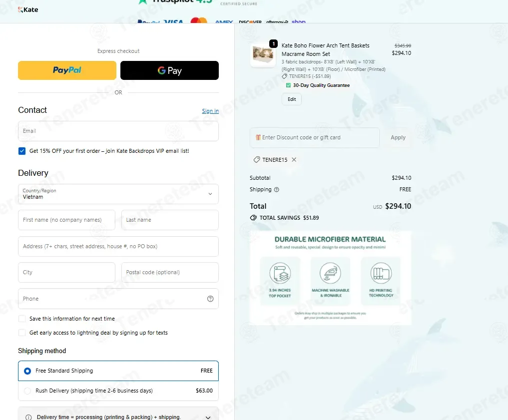Select Free Standard Shipping radio option
The height and width of the screenshot is (420, 508).
click(x=27, y=371)
